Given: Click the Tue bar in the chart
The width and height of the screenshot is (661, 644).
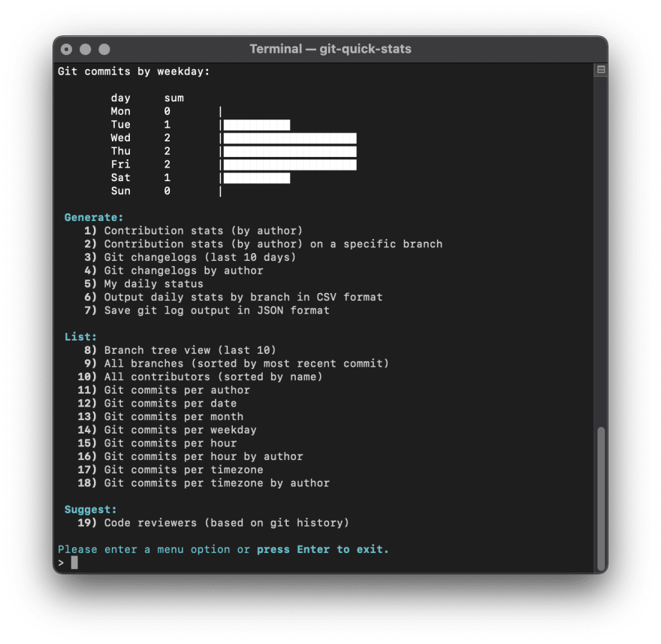Looking at the screenshot, I should (257, 125).
